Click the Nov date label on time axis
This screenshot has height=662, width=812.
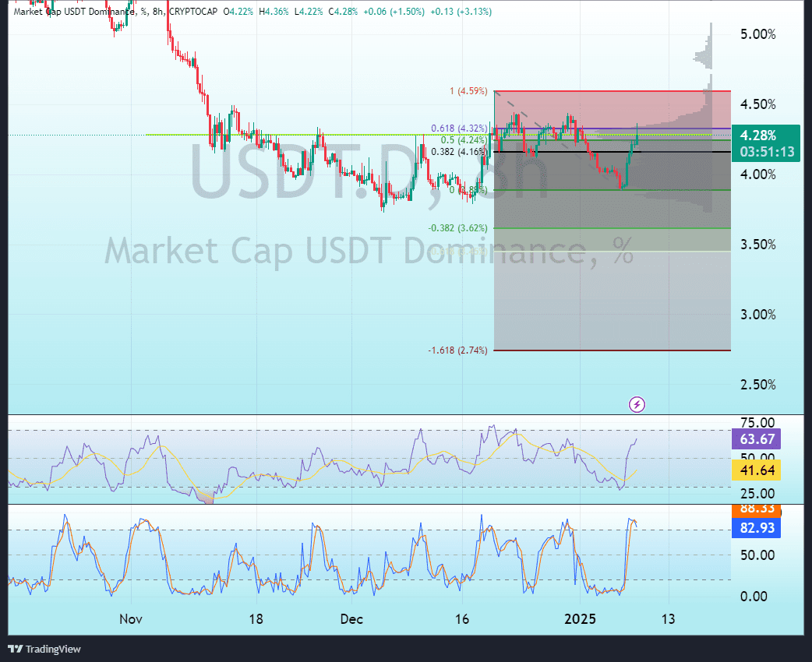pos(130,619)
